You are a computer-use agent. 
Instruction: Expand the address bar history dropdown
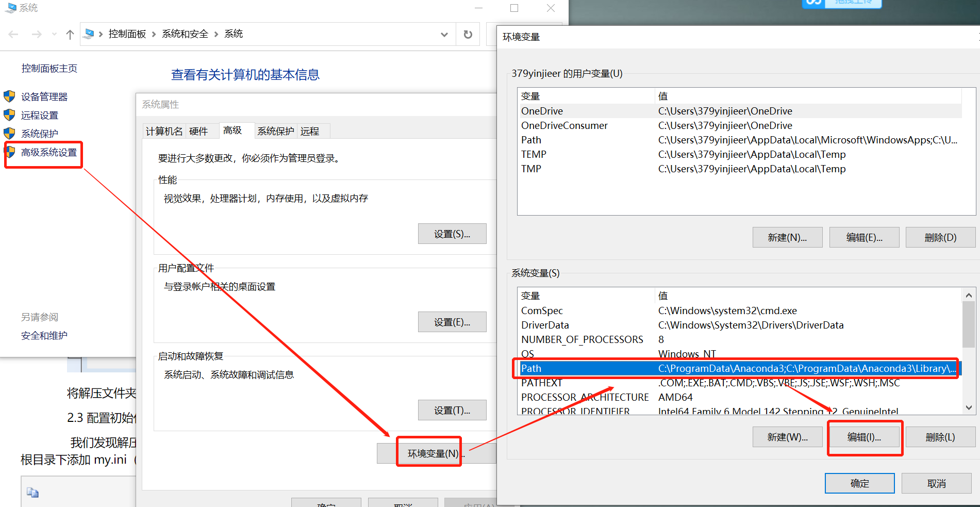pos(444,35)
